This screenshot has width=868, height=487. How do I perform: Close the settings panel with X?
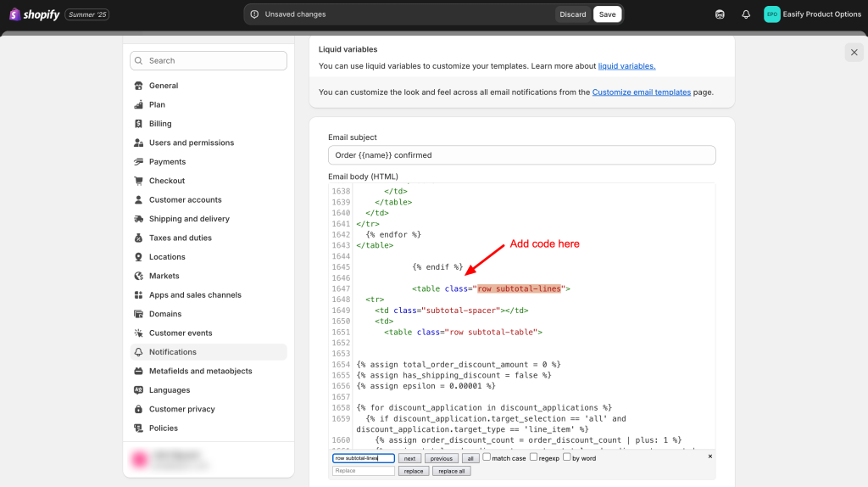pyautogui.click(x=854, y=52)
